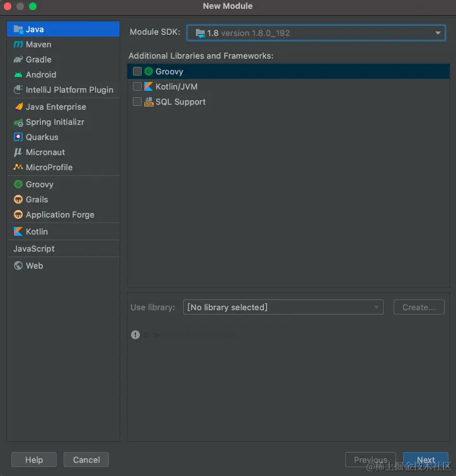Click the Web globe icon
Screen dimensions: 456x476
click(18, 265)
